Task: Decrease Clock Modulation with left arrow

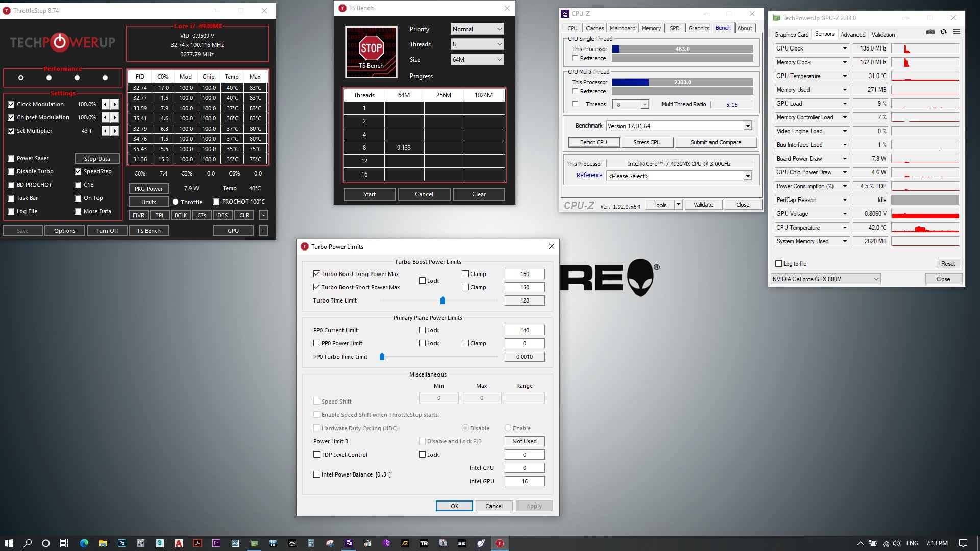Action: point(106,104)
